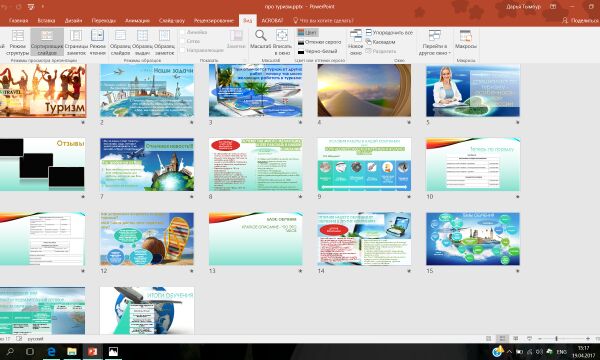This screenshot has height=360, width=600.
Task: Open the Animations (Анимация) tab
Action: 137,20
